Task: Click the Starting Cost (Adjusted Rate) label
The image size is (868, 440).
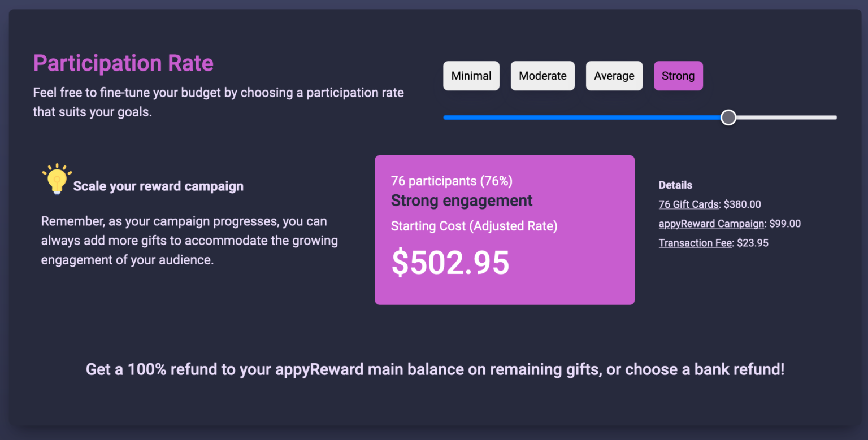Action: pyautogui.click(x=474, y=226)
